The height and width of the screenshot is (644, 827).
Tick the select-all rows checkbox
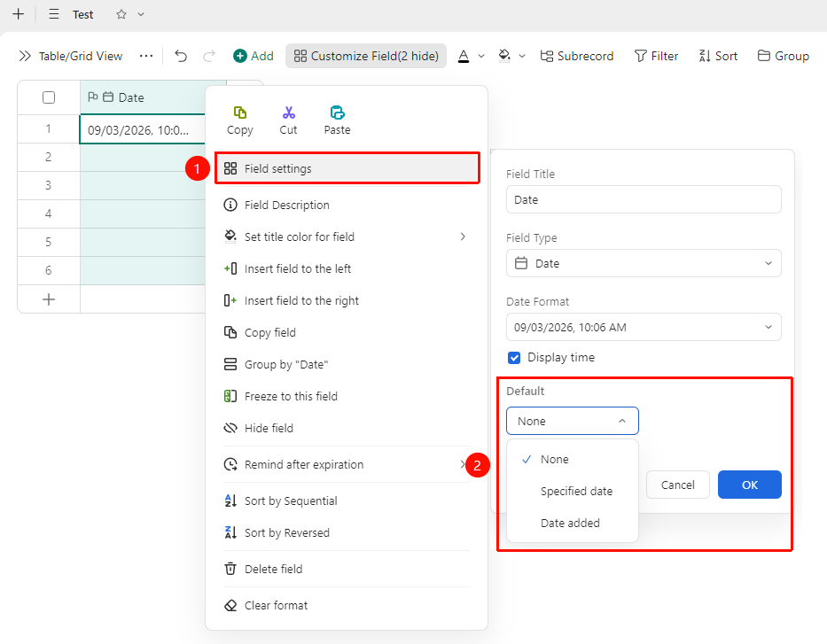pyautogui.click(x=49, y=97)
